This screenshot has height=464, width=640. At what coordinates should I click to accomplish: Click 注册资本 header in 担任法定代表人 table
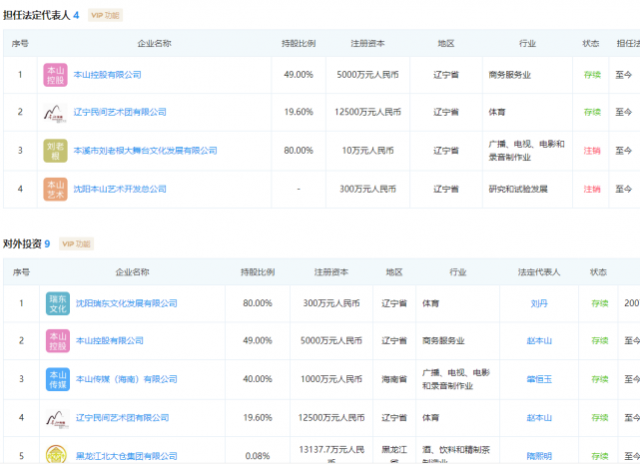pos(367,43)
